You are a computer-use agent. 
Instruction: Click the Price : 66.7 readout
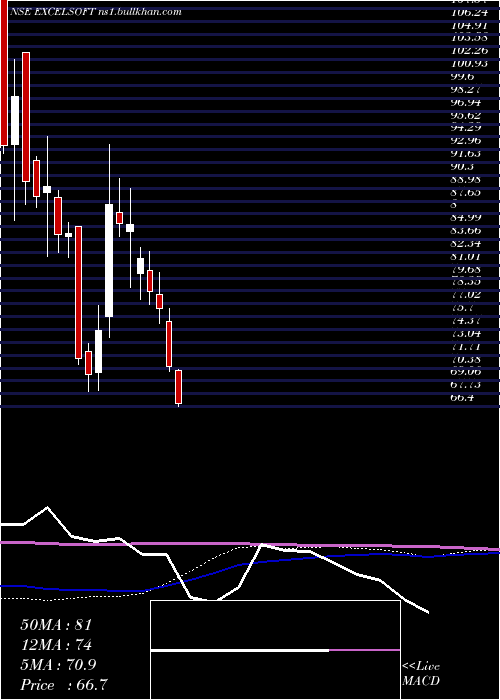point(63,685)
